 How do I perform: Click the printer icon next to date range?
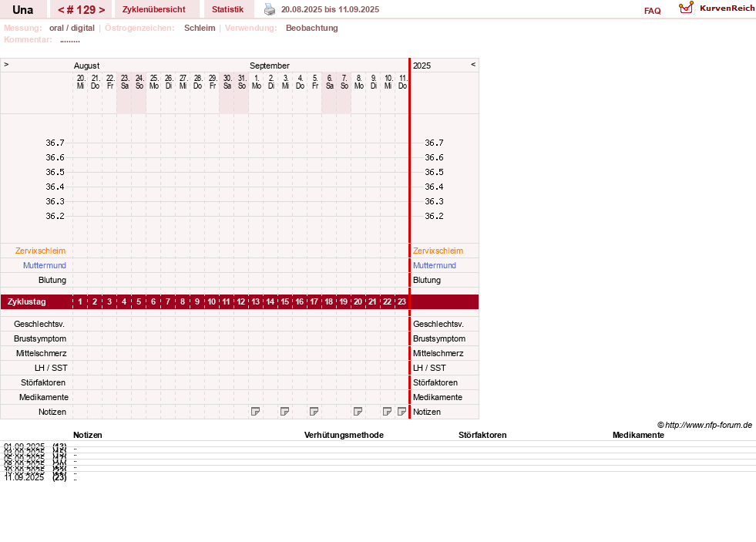tap(270, 9)
